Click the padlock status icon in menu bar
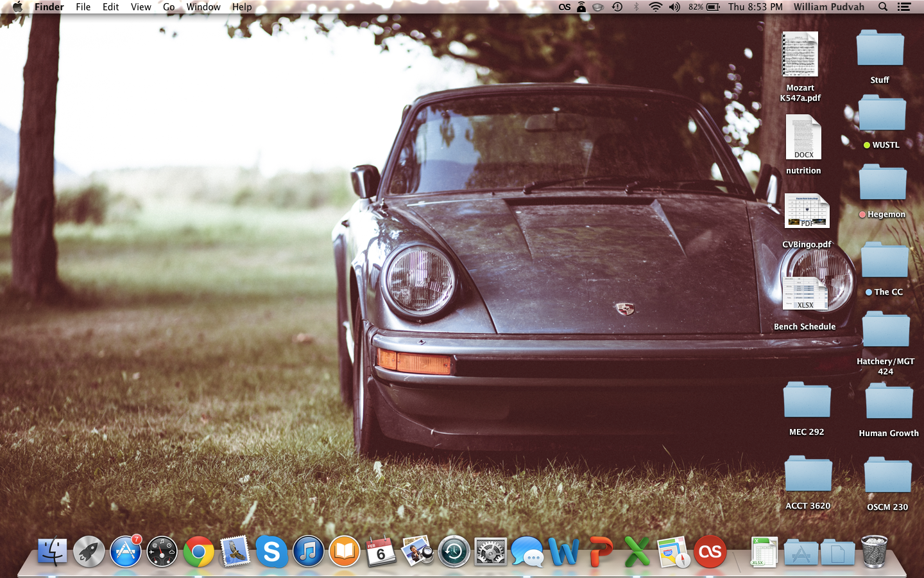Image resolution: width=924 pixels, height=578 pixels. point(581,7)
